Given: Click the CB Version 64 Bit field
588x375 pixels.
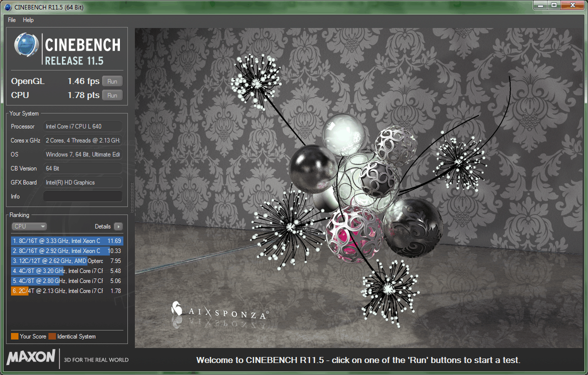Looking at the screenshot, I should [x=83, y=168].
